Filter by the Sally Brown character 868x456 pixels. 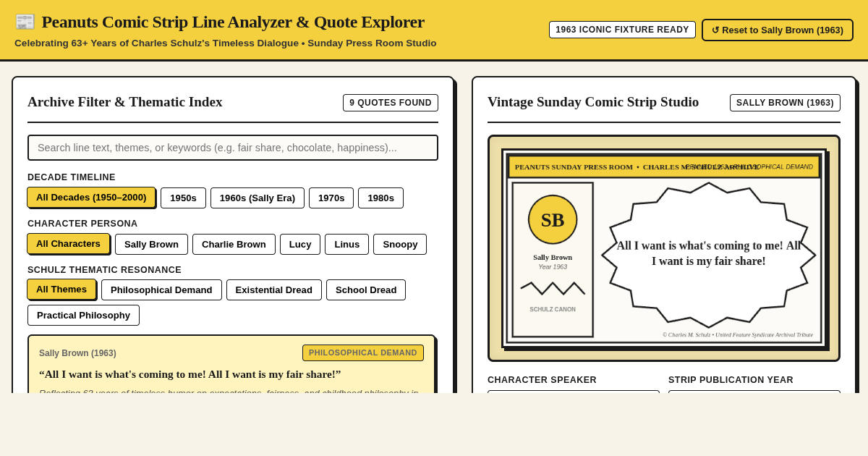[x=151, y=244]
